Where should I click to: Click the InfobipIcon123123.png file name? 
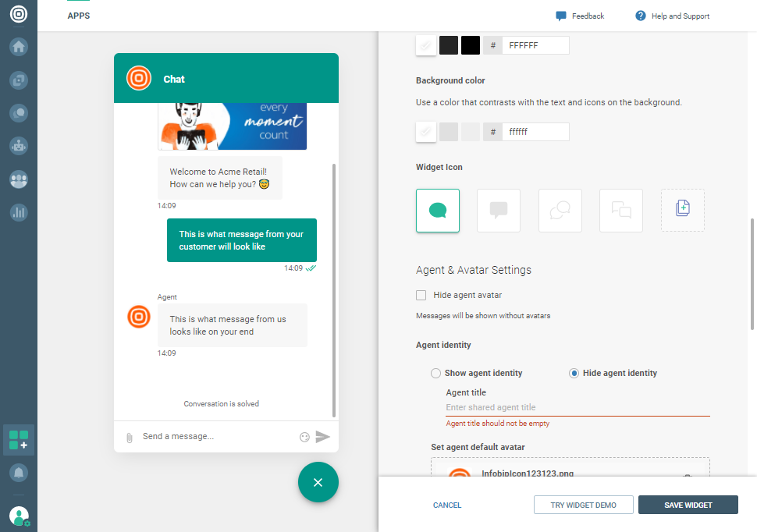(528, 473)
